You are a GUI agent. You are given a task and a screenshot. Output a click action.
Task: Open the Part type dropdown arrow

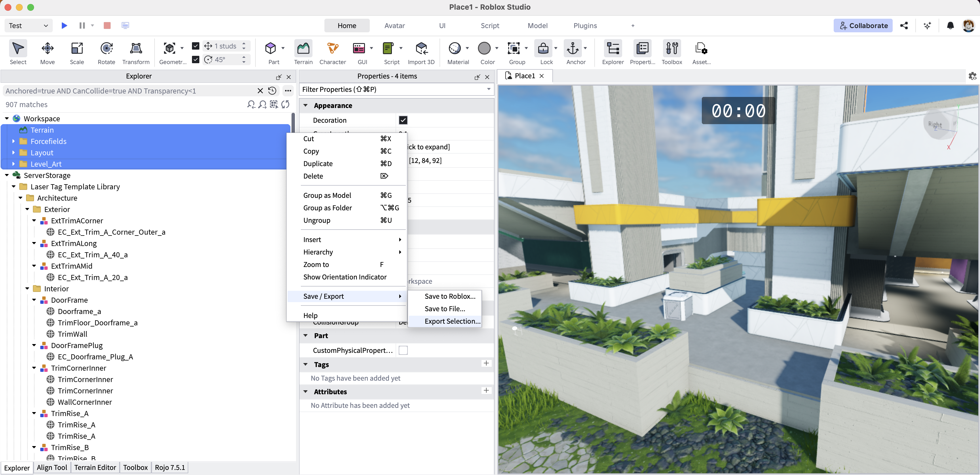click(x=283, y=48)
